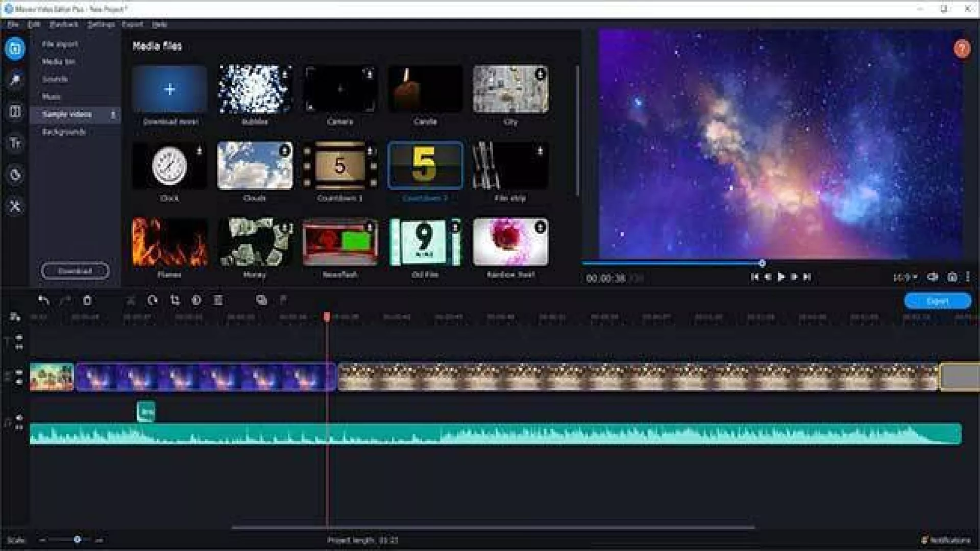The height and width of the screenshot is (551, 980).
Task: Toggle visibility eye on the video track
Action: pos(19,372)
